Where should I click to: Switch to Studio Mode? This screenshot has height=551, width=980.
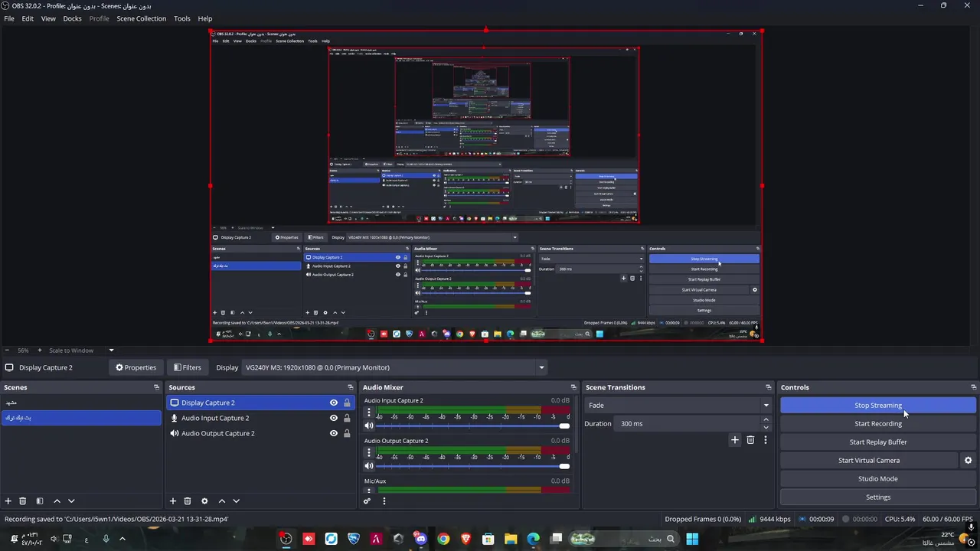[x=878, y=479]
